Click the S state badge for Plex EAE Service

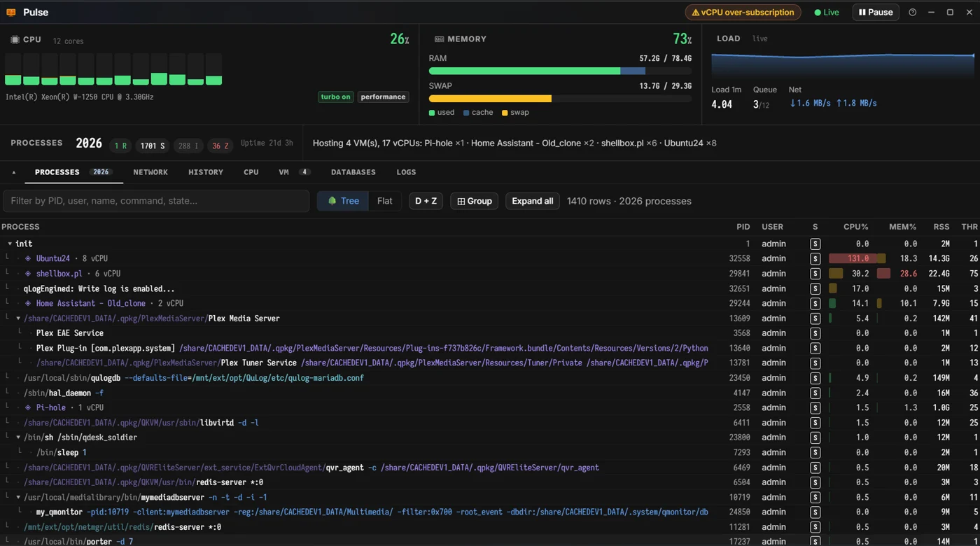(815, 333)
